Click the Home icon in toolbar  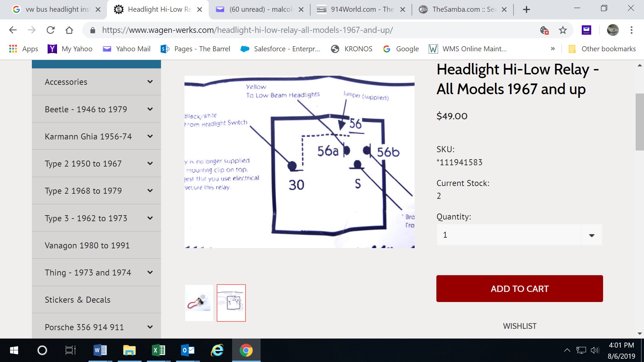point(69,30)
